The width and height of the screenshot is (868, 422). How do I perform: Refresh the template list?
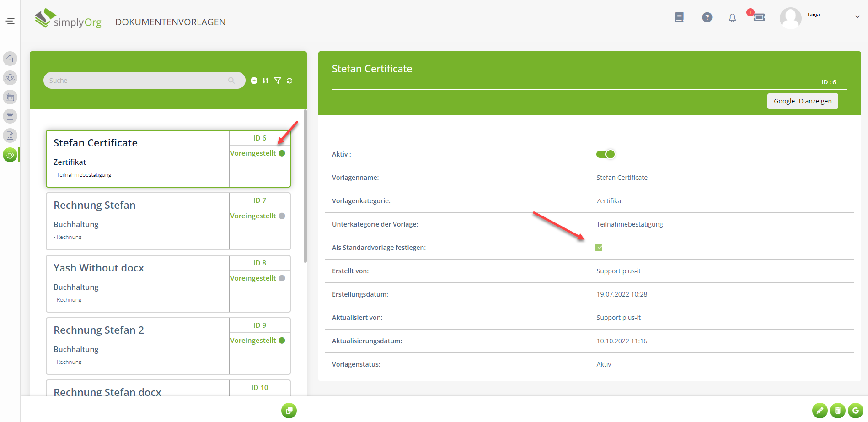(x=289, y=81)
